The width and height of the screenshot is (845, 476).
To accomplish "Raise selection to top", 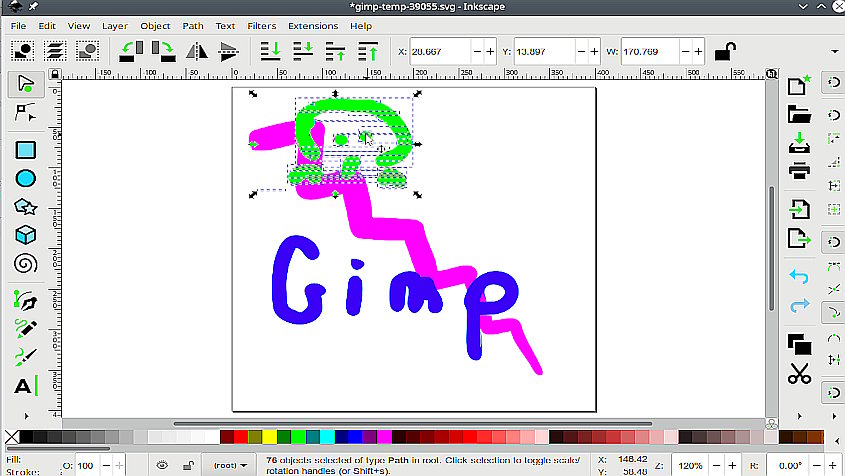I will pyautogui.click(x=368, y=51).
